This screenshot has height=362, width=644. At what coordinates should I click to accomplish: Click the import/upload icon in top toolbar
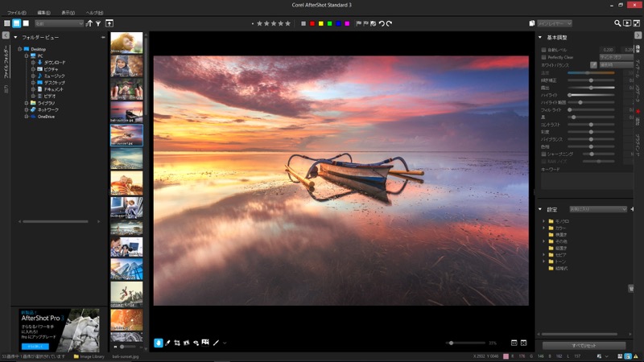click(x=109, y=23)
